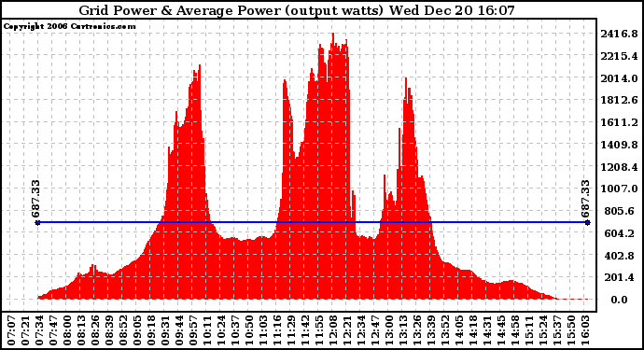
Task: Click the x-axis time label '14:05'
Action: pyautogui.click(x=459, y=330)
